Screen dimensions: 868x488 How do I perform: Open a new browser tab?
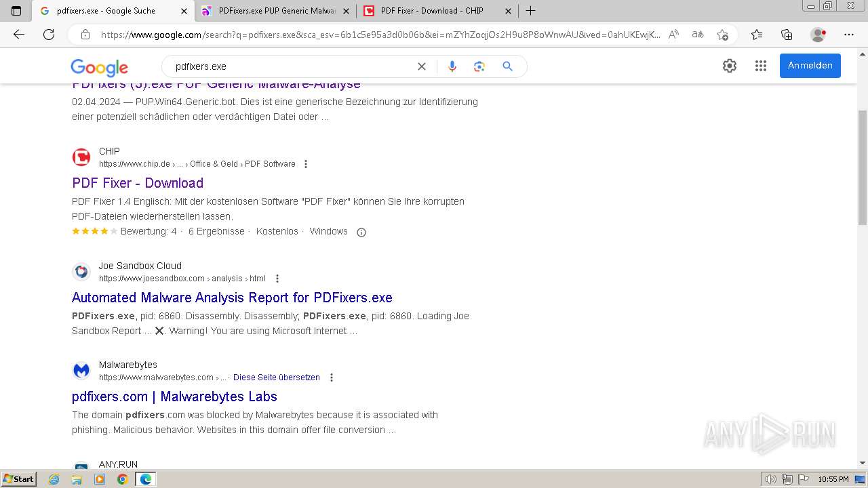(x=531, y=11)
